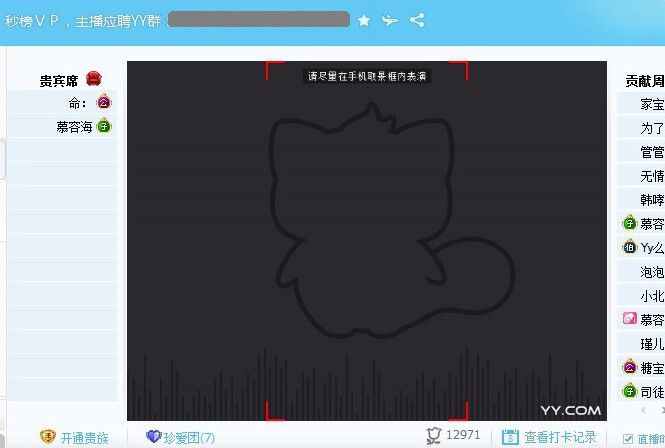Viewport: 665px width, 448px height.
Task: Click the gold shield icon beside 开通贵族
Action: (x=48, y=436)
